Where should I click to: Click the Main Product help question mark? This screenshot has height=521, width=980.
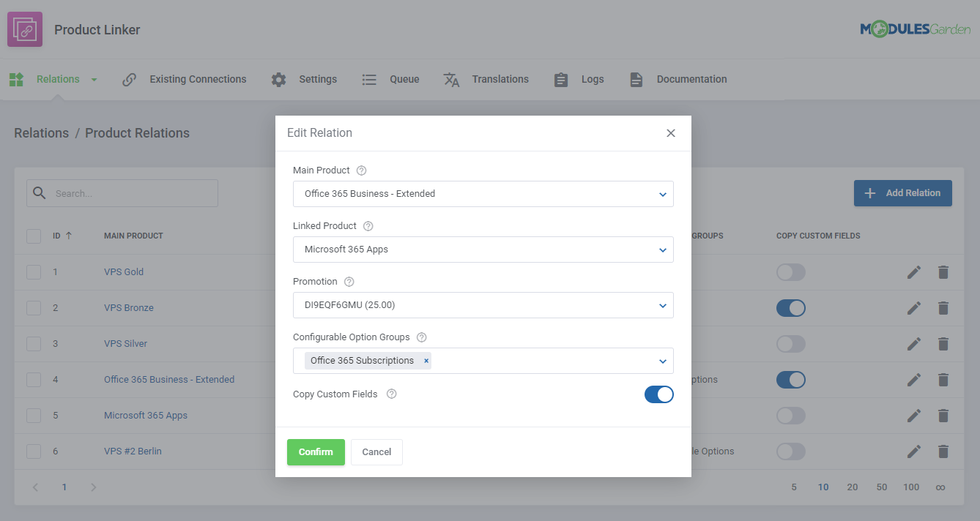tap(360, 170)
